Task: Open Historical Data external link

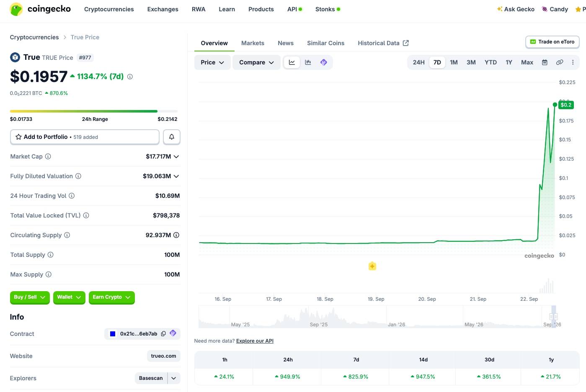Action: 383,43
